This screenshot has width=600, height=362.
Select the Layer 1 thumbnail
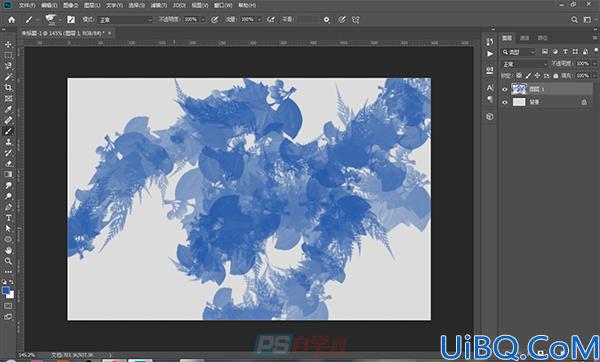pyautogui.click(x=519, y=89)
